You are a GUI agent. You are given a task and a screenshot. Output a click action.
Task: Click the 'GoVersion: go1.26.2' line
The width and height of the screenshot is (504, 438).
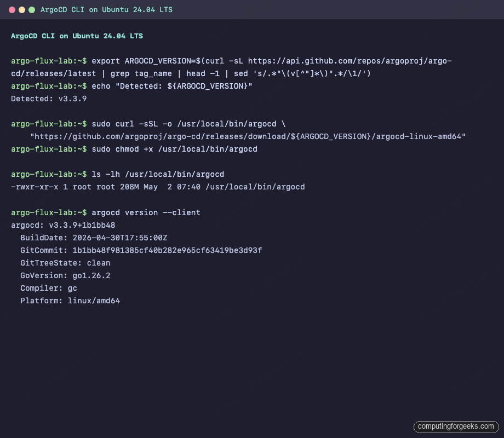[x=65, y=275]
